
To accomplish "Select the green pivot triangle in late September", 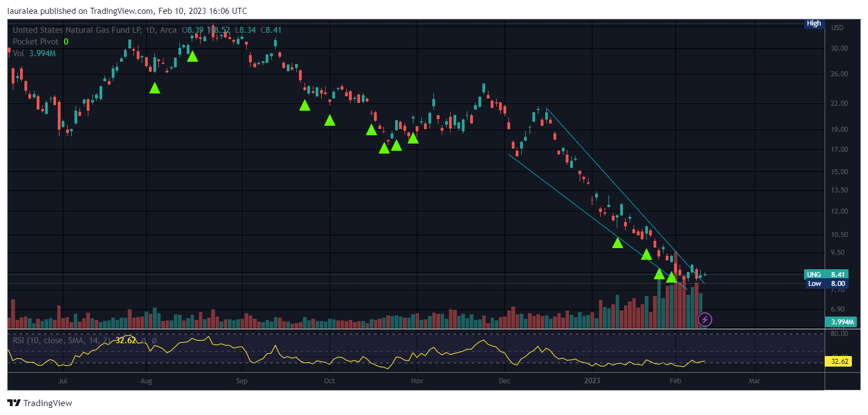I will tap(305, 105).
